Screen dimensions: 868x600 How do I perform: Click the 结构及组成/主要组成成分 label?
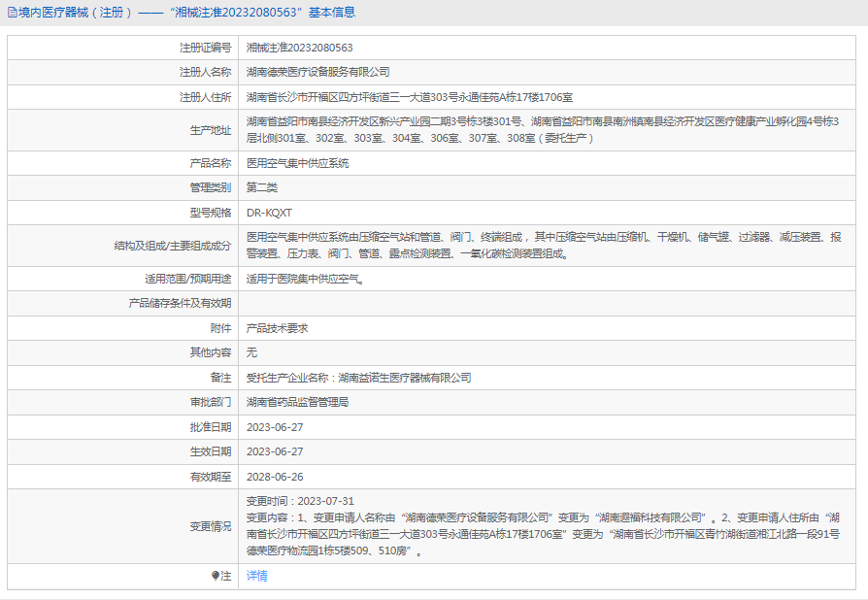(x=172, y=246)
